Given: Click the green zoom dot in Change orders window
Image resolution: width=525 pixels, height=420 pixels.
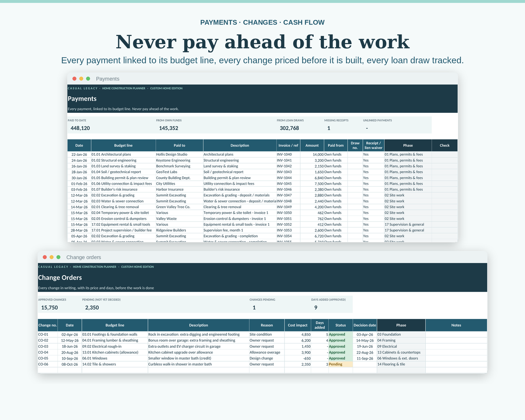Looking at the screenshot, I should pos(59,257).
